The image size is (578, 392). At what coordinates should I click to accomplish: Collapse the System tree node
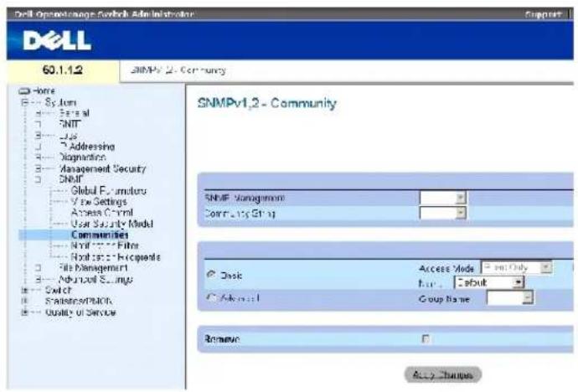pyautogui.click(x=24, y=102)
